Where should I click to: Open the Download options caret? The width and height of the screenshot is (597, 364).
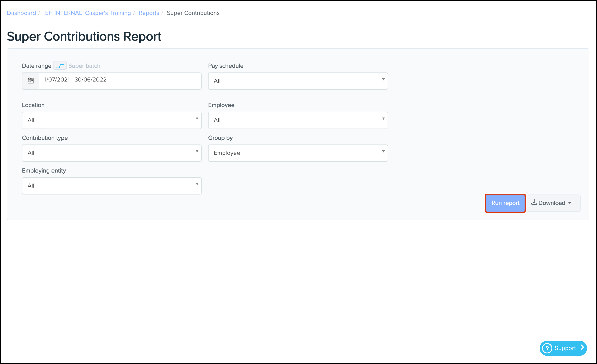[x=570, y=203]
